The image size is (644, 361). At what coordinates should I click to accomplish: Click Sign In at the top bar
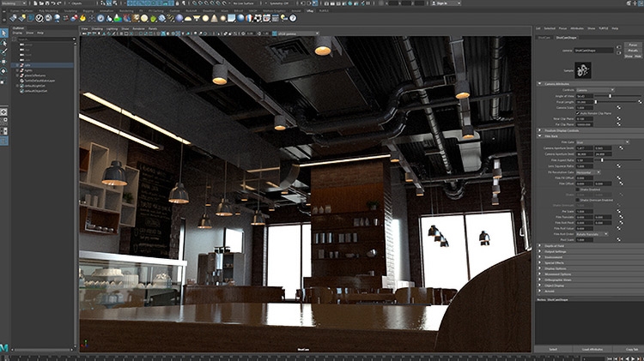[x=445, y=3]
